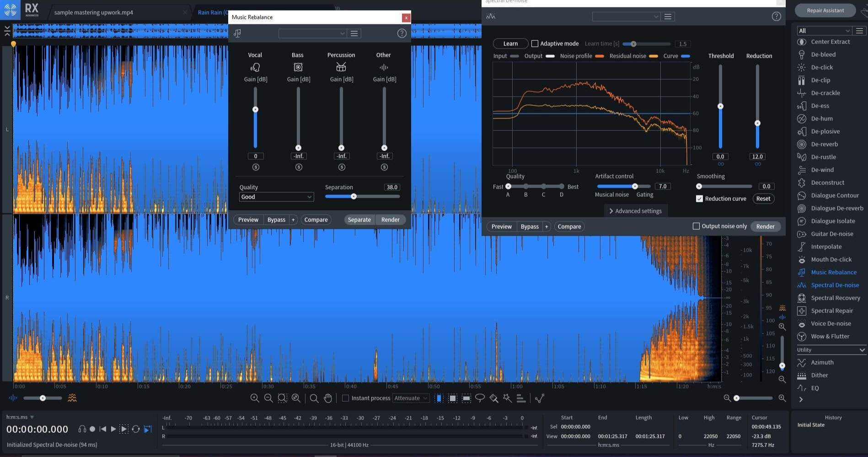This screenshot has width=868, height=457.
Task: Click the Separation slider handle
Action: tap(354, 196)
